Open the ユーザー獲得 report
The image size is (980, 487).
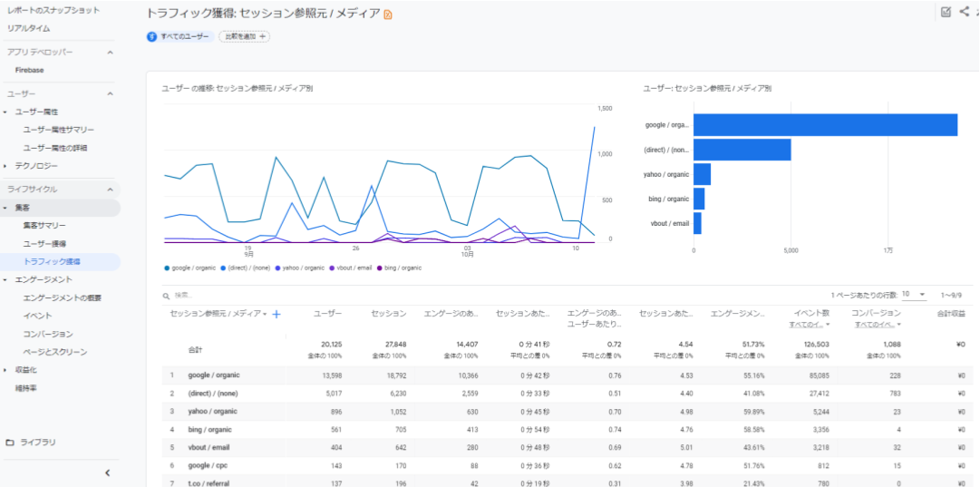(x=44, y=243)
